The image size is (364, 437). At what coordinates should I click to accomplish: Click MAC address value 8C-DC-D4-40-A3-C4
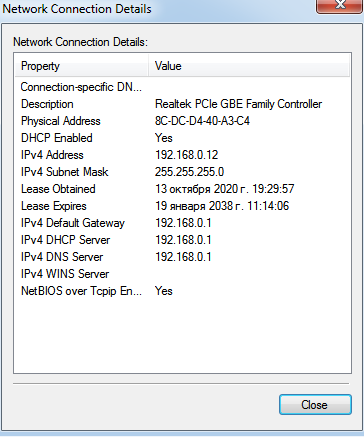[x=202, y=121]
